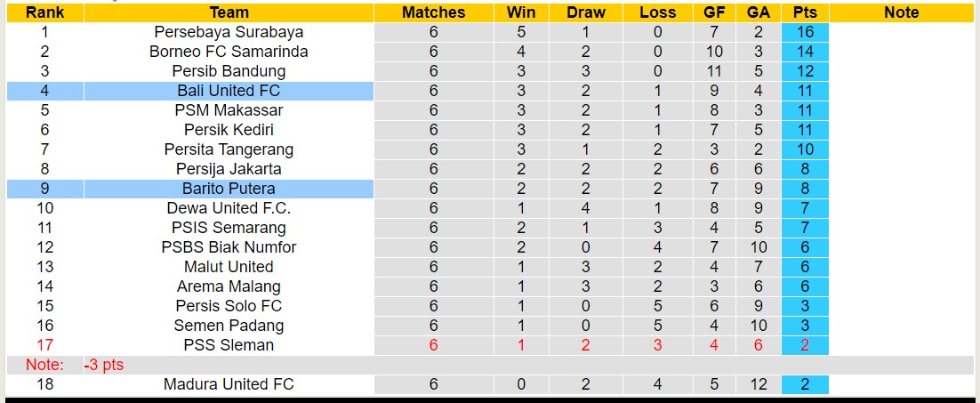The height and width of the screenshot is (403, 980).
Task: Click the Note column header
Action: (902, 12)
